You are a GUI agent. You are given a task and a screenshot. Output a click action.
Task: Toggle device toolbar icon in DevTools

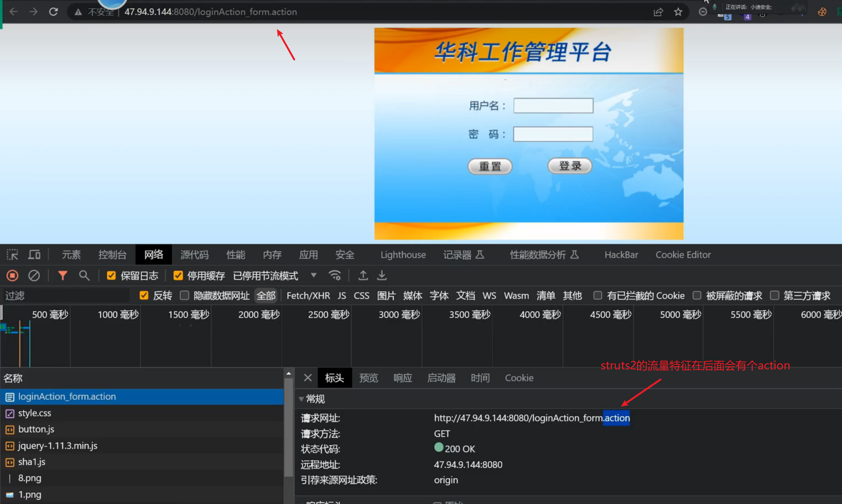click(x=35, y=255)
